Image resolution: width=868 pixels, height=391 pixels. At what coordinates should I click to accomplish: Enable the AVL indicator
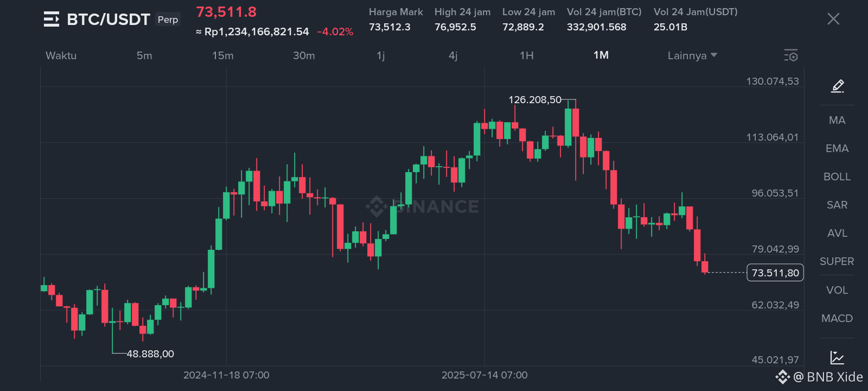point(837,233)
